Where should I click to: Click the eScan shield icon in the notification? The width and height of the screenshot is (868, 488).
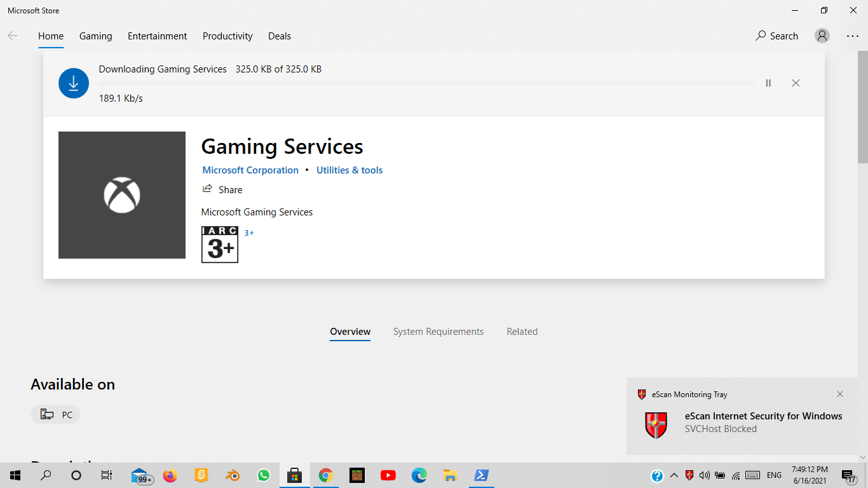pos(656,424)
